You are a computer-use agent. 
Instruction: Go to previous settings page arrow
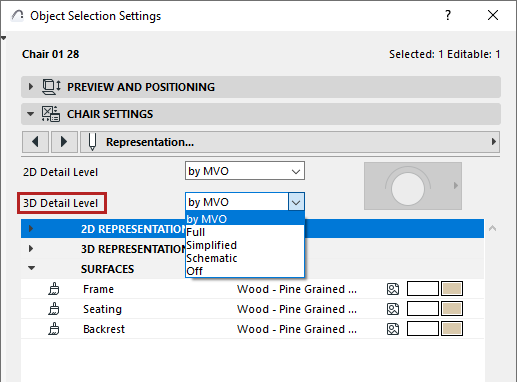pyautogui.click(x=36, y=142)
